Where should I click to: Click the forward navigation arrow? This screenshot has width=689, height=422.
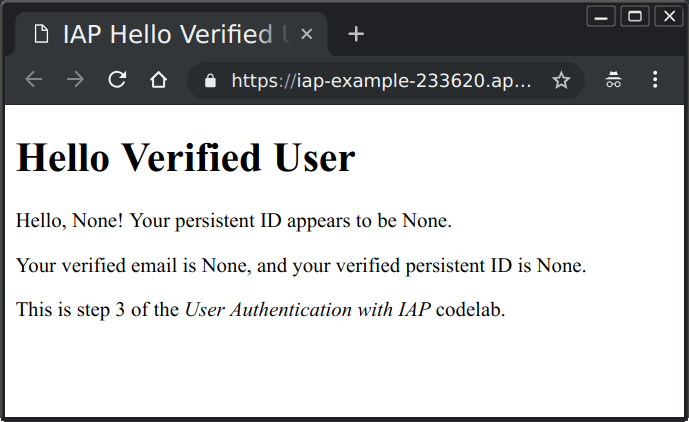point(75,80)
